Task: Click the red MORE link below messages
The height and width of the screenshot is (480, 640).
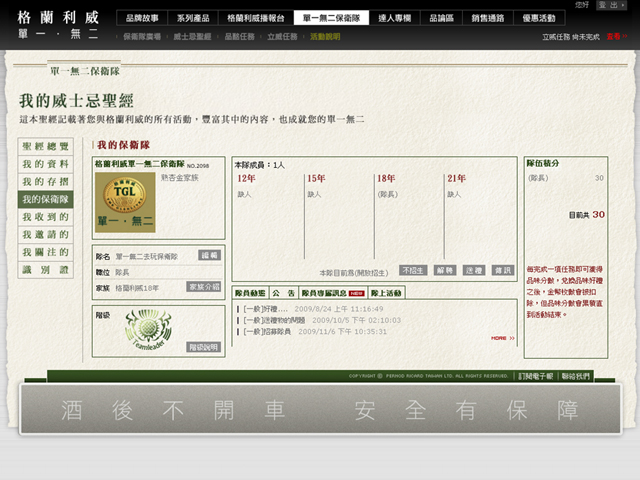Action: click(x=503, y=338)
